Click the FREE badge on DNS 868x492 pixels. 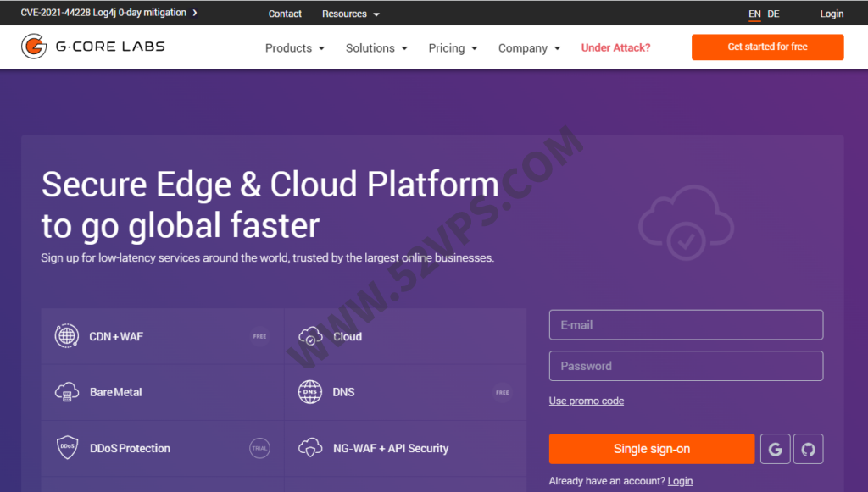click(502, 392)
